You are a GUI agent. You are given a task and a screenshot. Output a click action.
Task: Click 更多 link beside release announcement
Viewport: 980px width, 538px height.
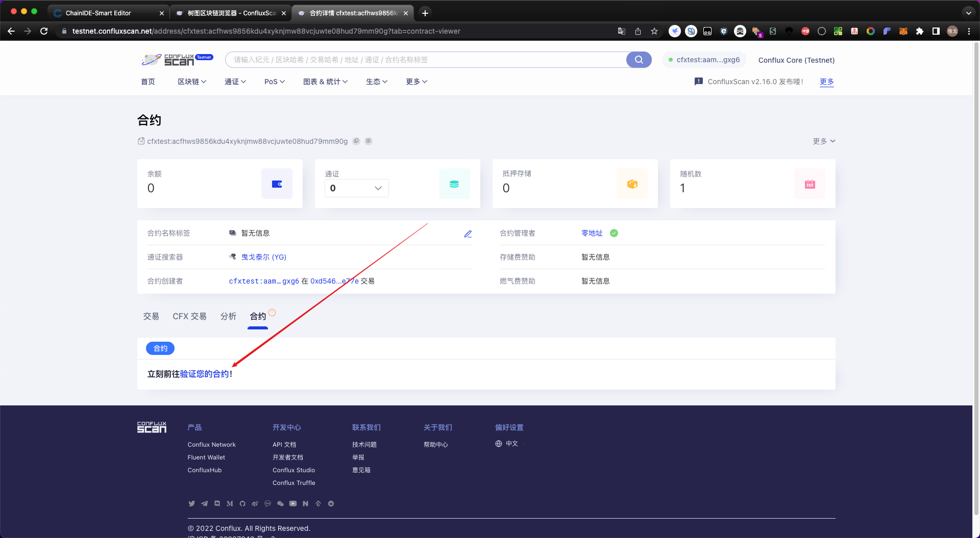pos(827,82)
